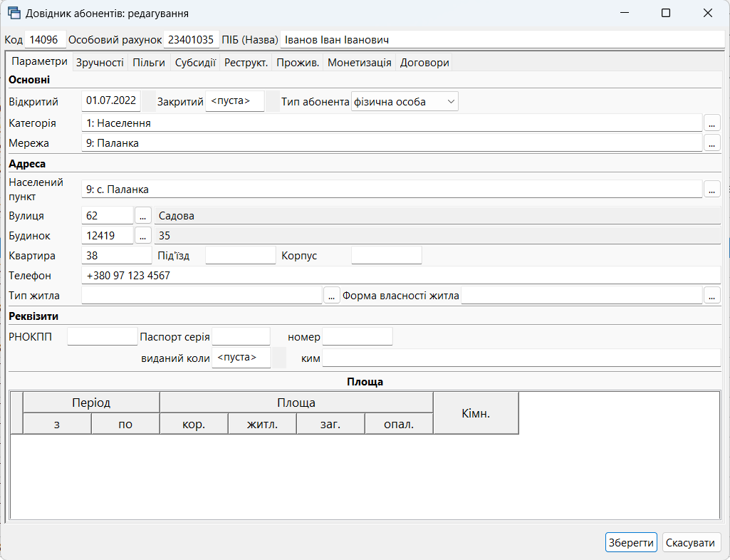Open the Пільги tab
730x560 pixels.
tap(149, 63)
